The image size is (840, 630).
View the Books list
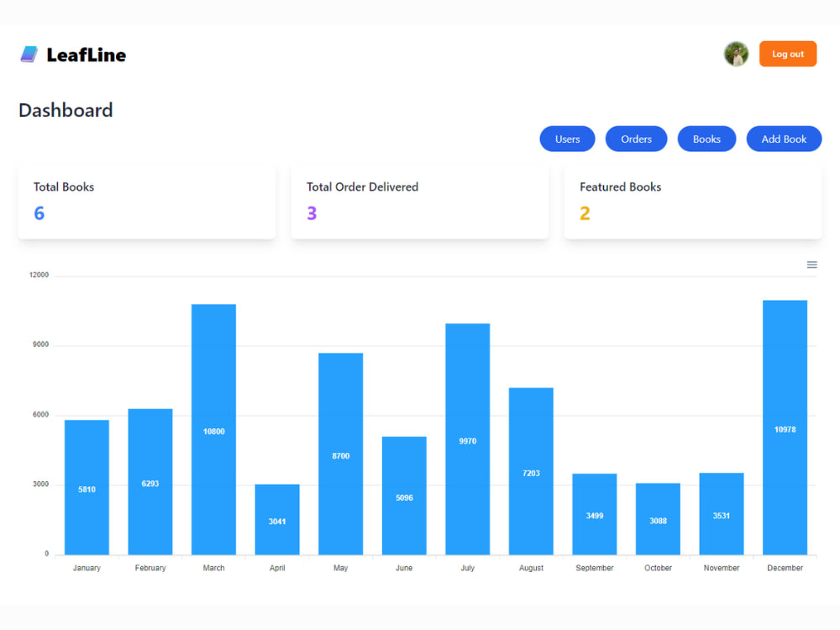(706, 139)
